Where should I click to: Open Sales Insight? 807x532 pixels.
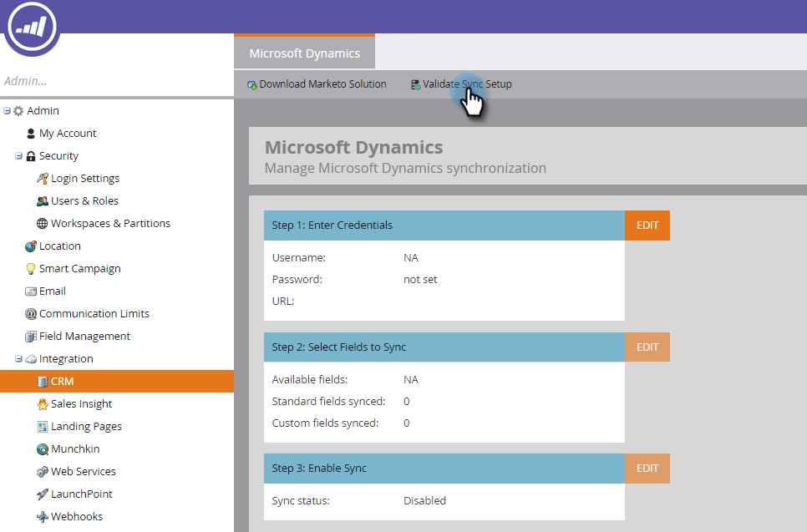coord(81,404)
